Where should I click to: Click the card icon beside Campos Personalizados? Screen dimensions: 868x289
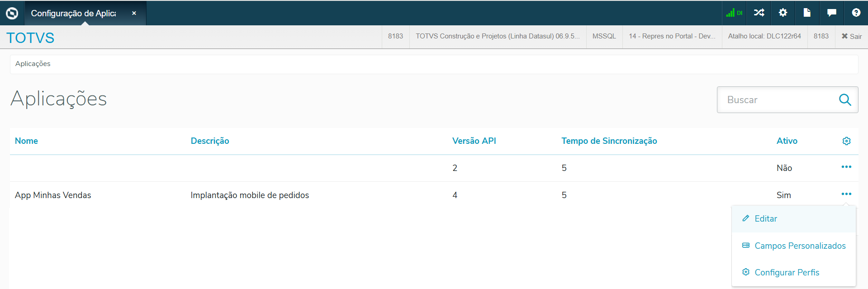point(746,245)
